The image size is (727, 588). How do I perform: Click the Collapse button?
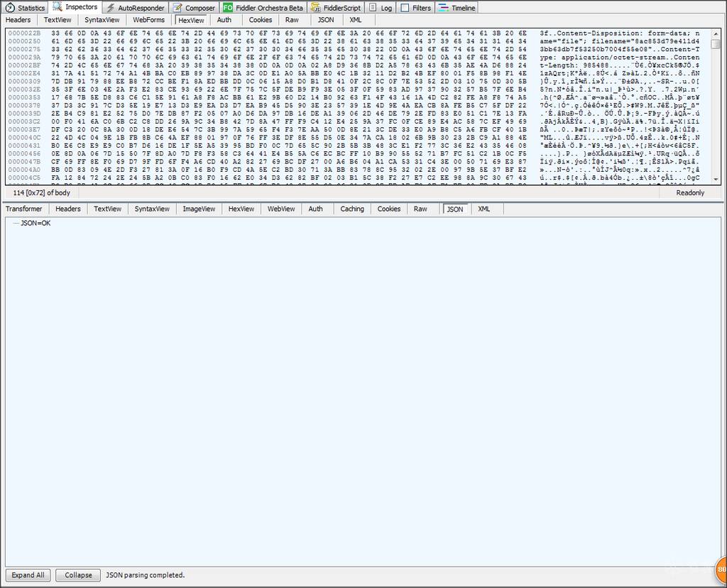(x=78, y=575)
